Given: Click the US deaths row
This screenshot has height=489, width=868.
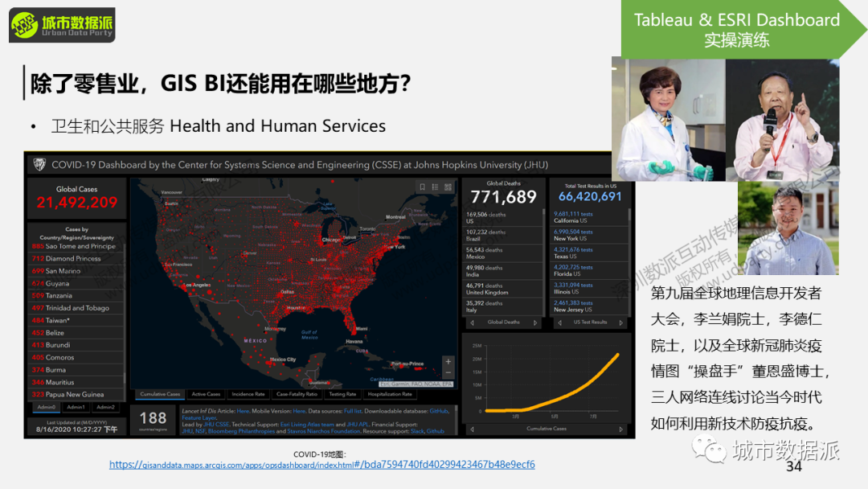Looking at the screenshot, I should pos(502,218).
